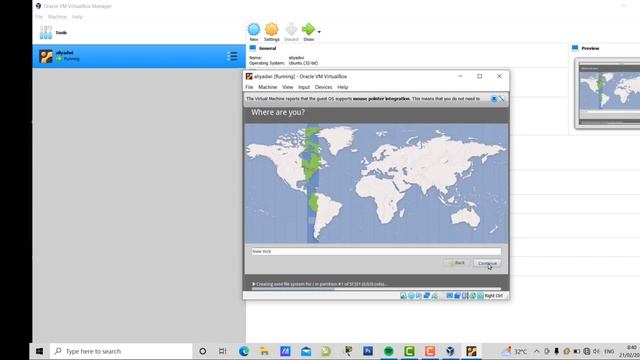Click the taskbar clock

click(x=631, y=351)
